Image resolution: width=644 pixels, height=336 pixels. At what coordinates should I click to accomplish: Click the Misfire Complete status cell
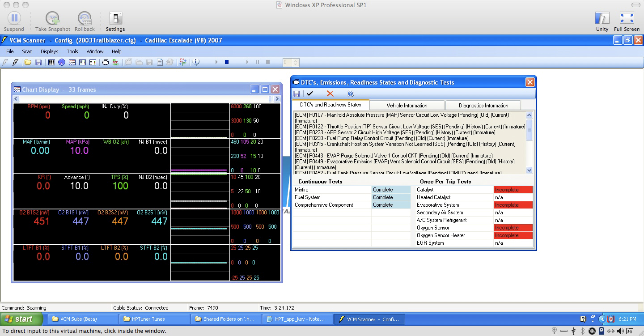coord(391,190)
